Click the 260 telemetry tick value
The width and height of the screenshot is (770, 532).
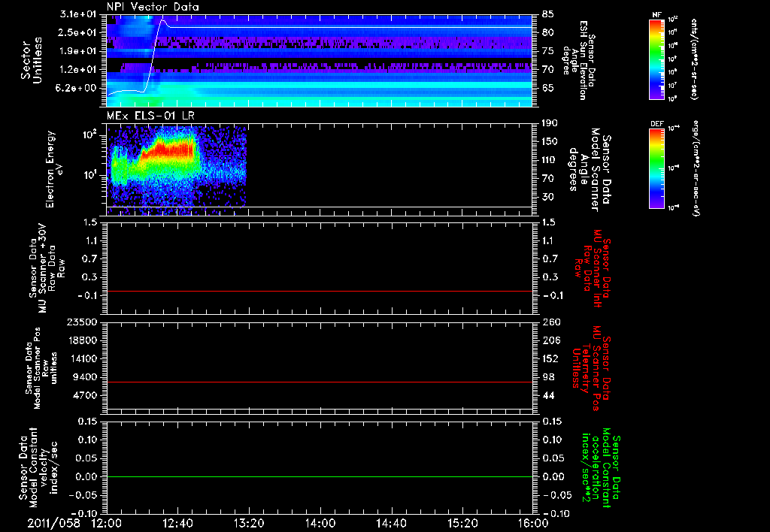point(551,322)
